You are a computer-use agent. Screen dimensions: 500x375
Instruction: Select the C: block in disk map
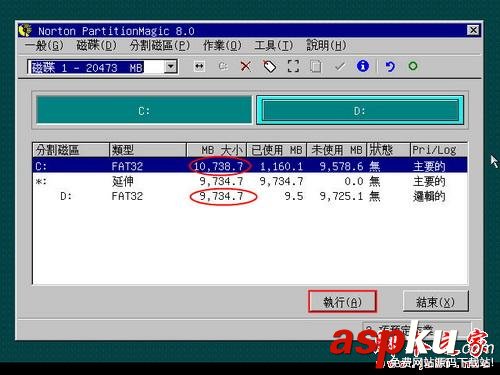(144, 110)
